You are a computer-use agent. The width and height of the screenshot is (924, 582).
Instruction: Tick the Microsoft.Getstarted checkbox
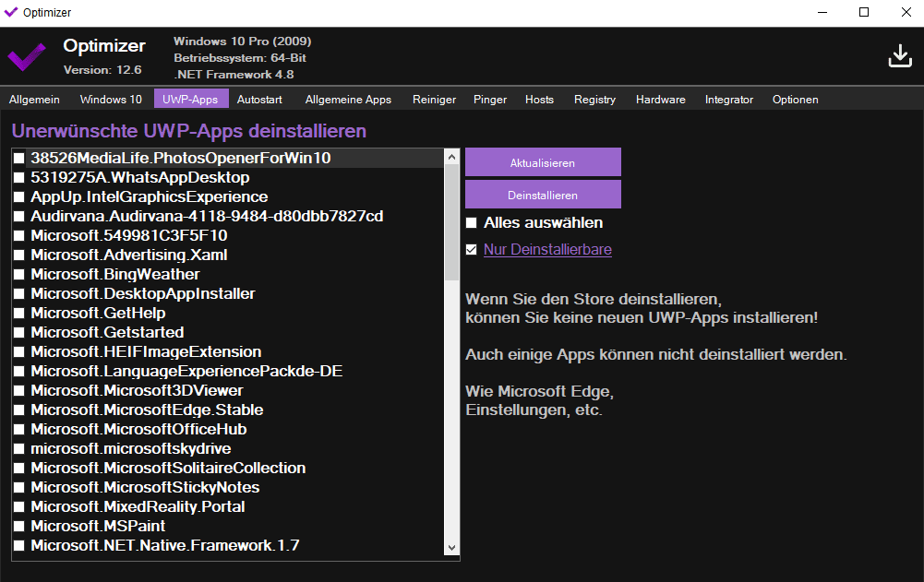click(18, 332)
